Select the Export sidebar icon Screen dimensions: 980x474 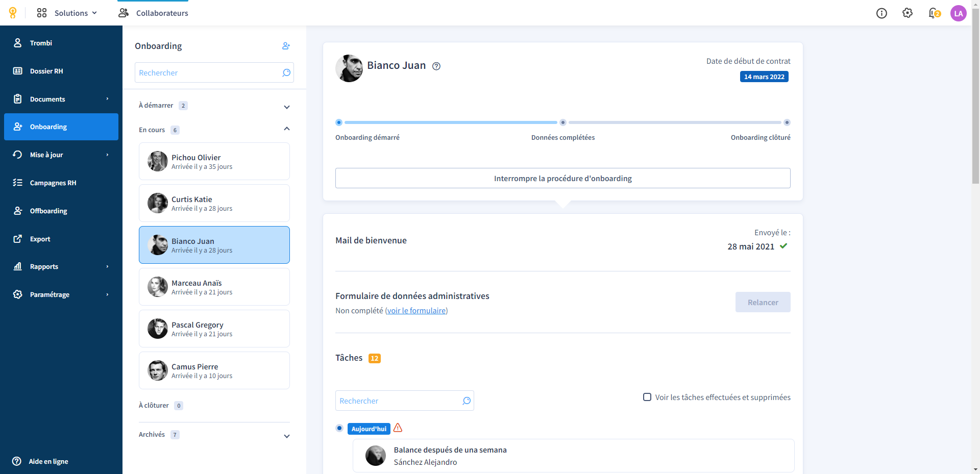pyautogui.click(x=17, y=239)
